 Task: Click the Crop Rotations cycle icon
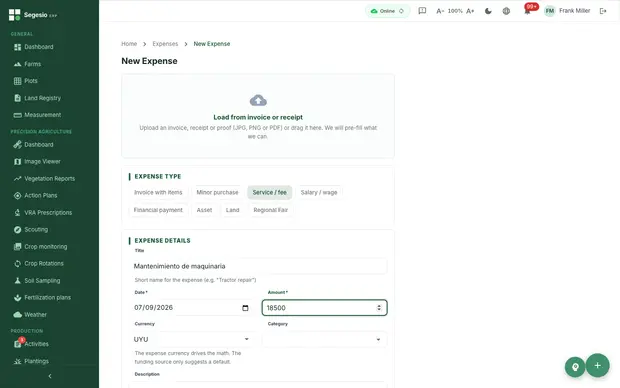[17, 264]
